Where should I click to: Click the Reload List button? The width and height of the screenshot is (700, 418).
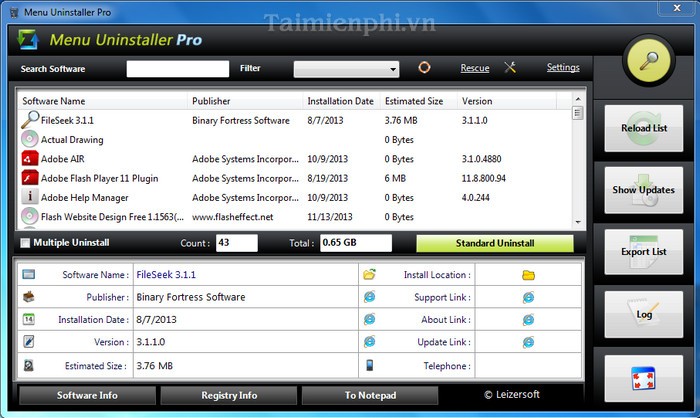pos(643,128)
